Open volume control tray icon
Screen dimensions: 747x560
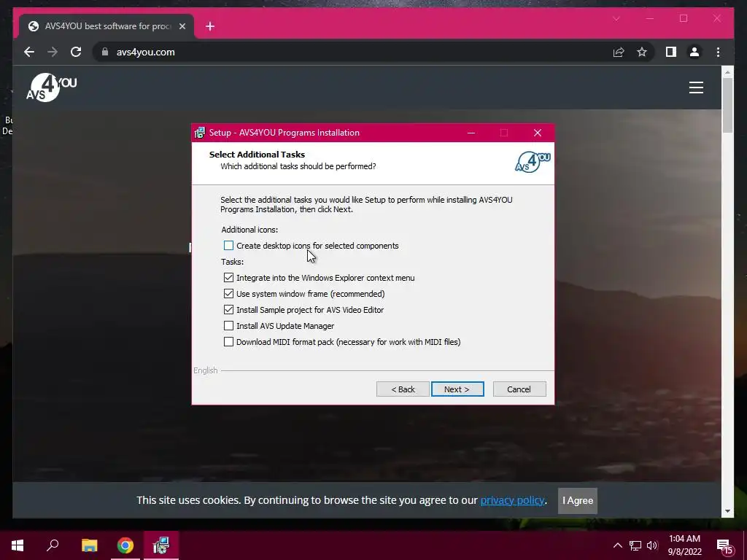pyautogui.click(x=652, y=545)
